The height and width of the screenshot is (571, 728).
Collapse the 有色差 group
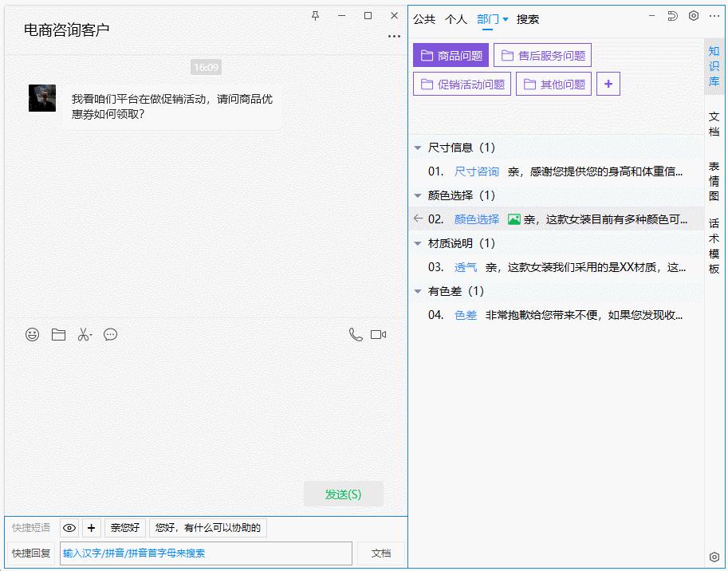tap(418, 291)
